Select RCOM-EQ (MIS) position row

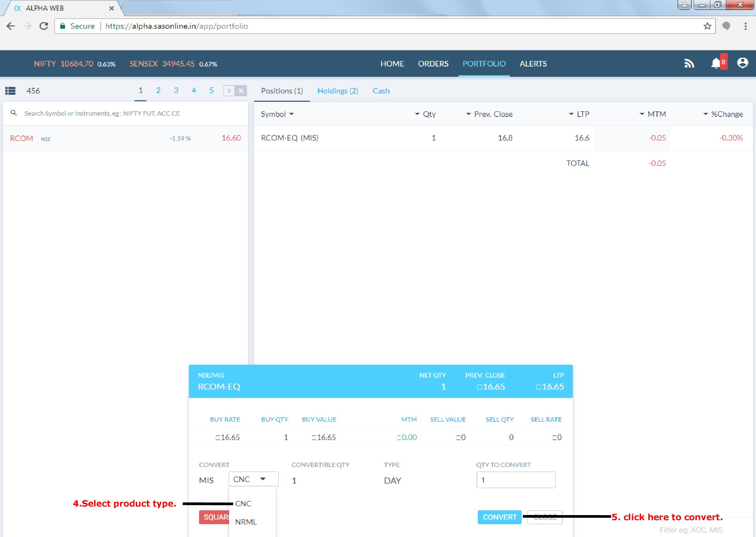290,138
